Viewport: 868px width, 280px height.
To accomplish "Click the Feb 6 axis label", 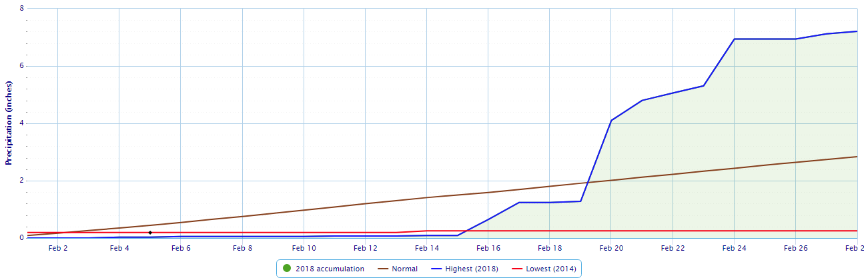I will coord(181,248).
